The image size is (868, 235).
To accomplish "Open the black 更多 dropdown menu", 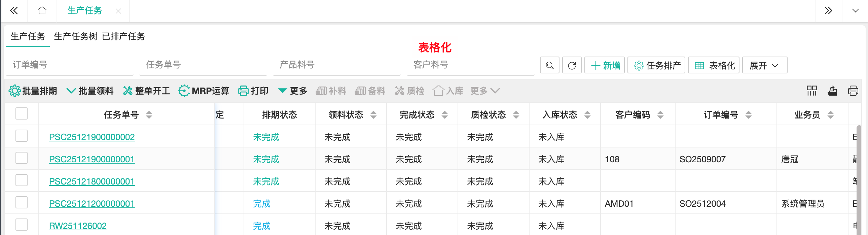I will pyautogui.click(x=292, y=91).
